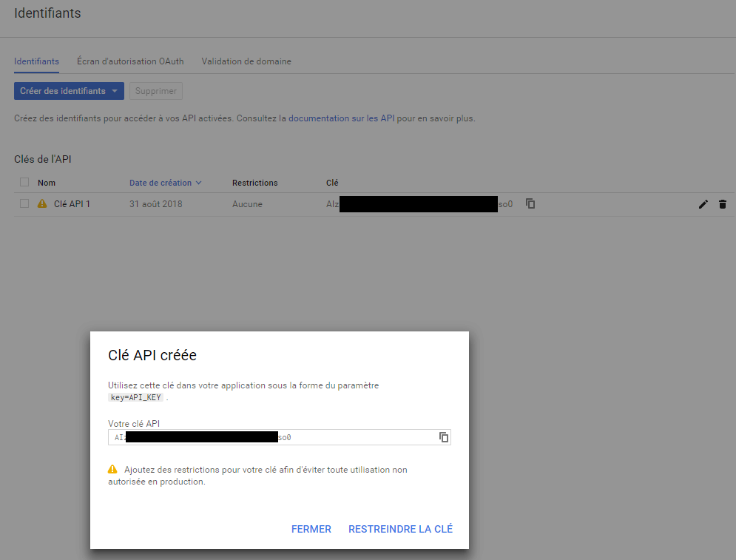Click warning triangle beside Clé API 1
This screenshot has height=560, width=736.
42,203
